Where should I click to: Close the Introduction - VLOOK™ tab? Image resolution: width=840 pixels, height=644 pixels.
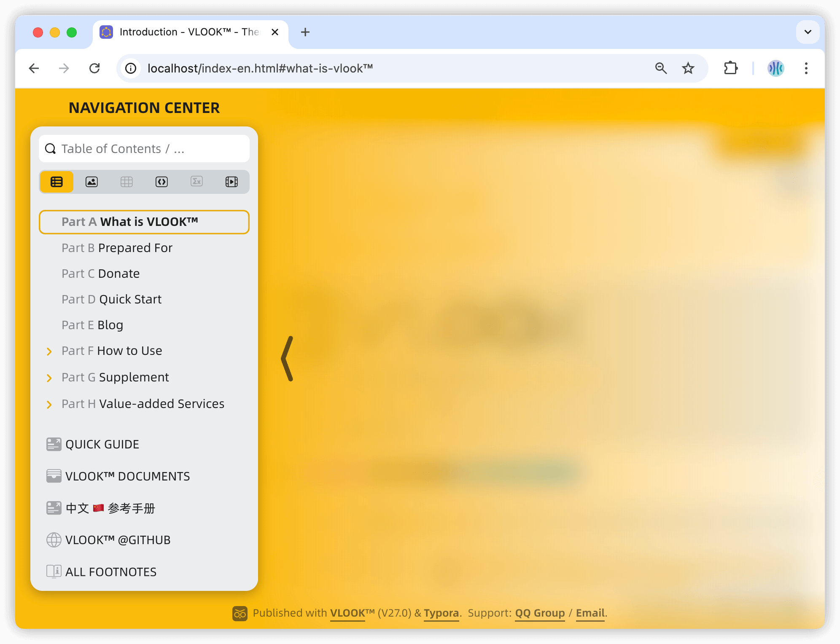click(x=275, y=32)
